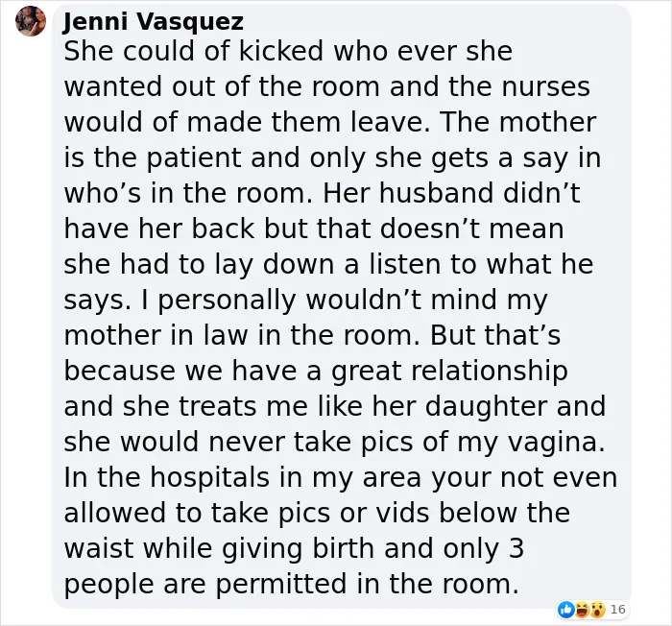Screen dimensions: 672x626
Task: Click the surprised Wow reaction emoji
Action: pos(596,610)
